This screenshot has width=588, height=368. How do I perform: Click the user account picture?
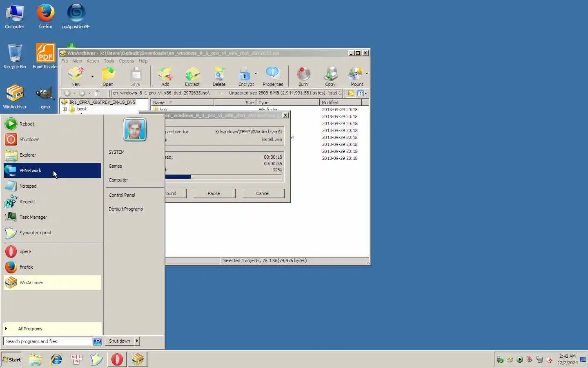click(135, 129)
